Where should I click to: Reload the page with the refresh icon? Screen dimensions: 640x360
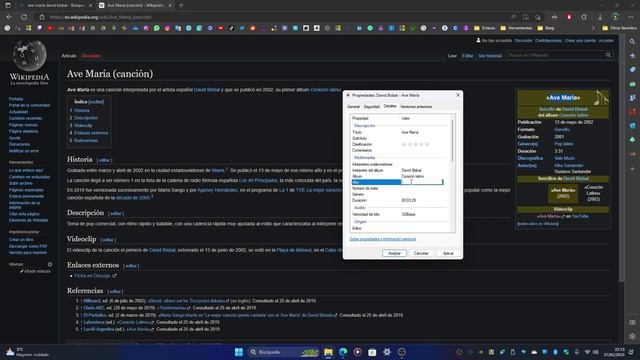point(24,17)
